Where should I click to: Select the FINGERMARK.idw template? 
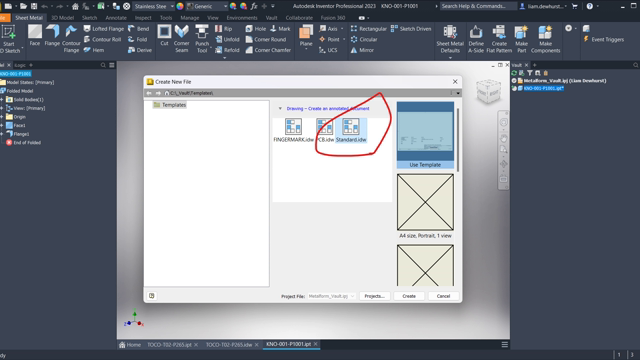coord(293,130)
